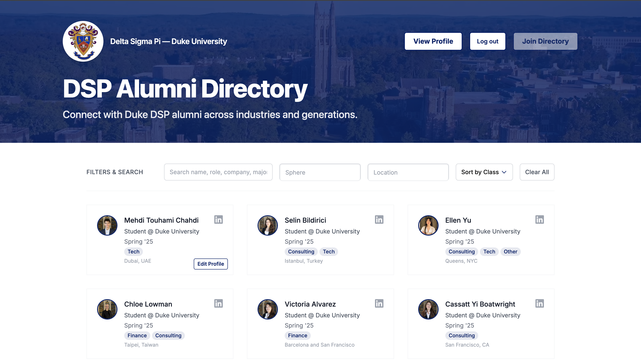Click Edit Profile on Mehdi's card

coord(210,264)
